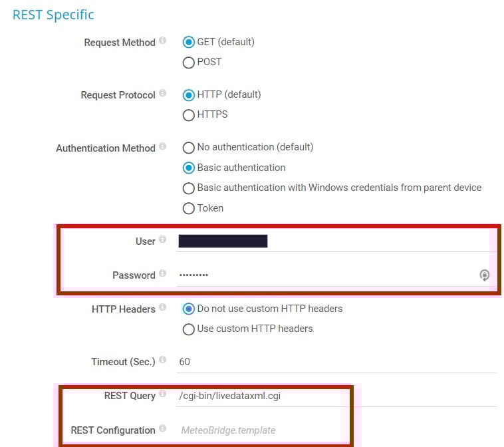The width and height of the screenshot is (504, 447).
Task: Click the help icon beside Request Method
Action: tap(163, 41)
